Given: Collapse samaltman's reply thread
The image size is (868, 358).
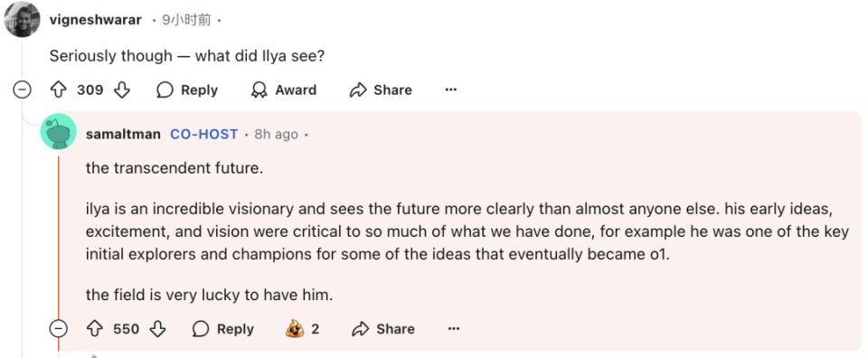Looking at the screenshot, I should (58, 329).
